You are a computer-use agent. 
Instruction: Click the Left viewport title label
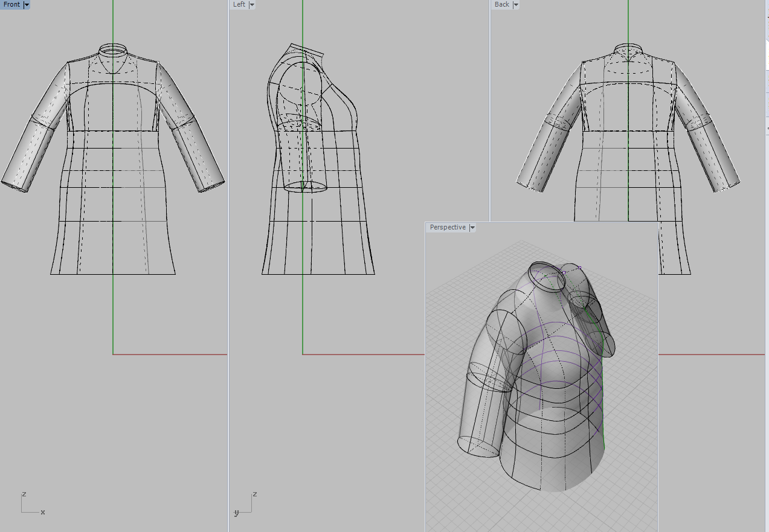[239, 5]
